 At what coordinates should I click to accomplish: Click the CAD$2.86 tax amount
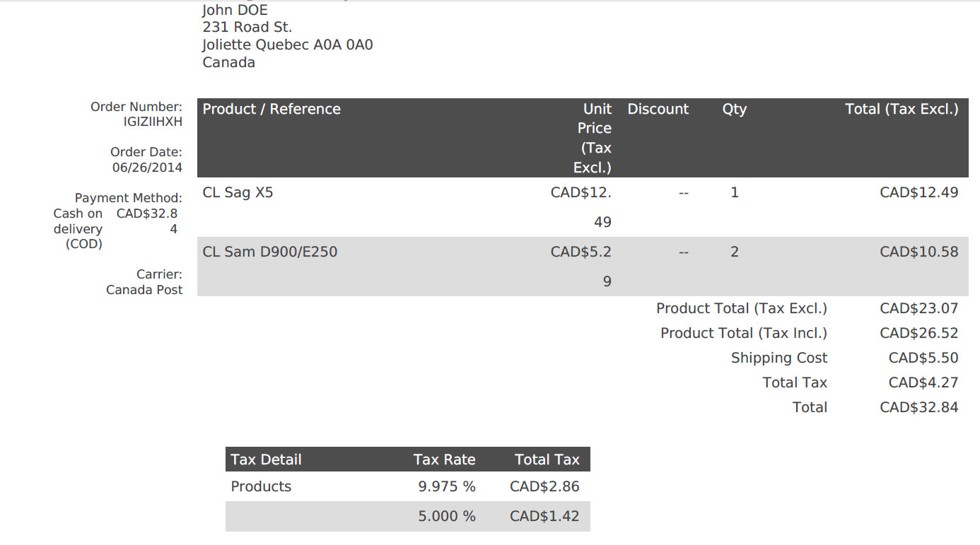(544, 486)
